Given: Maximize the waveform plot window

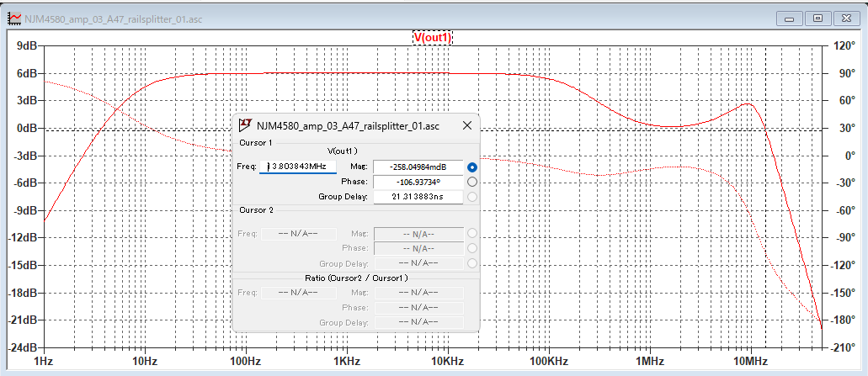Looking at the screenshot, I should click(x=817, y=18).
